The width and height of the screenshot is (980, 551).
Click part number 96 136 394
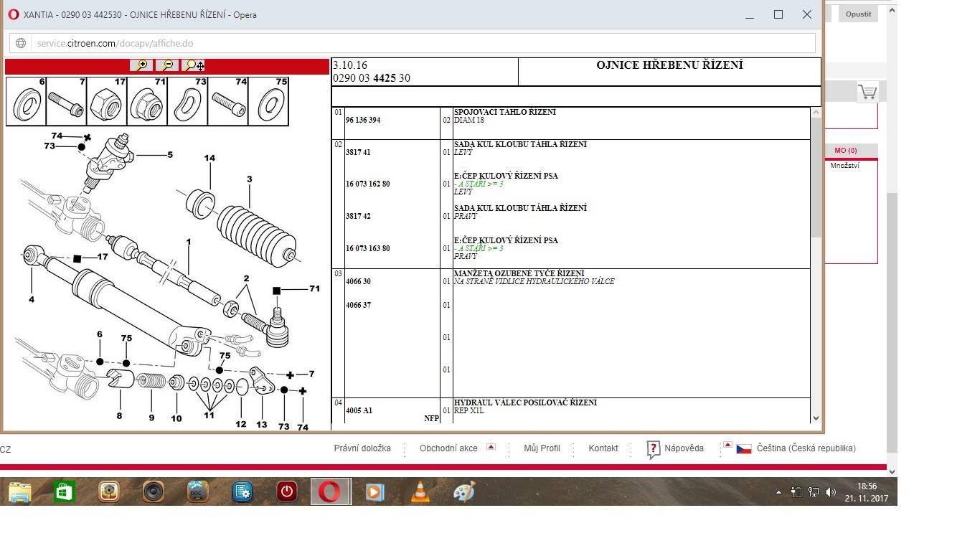(x=363, y=120)
